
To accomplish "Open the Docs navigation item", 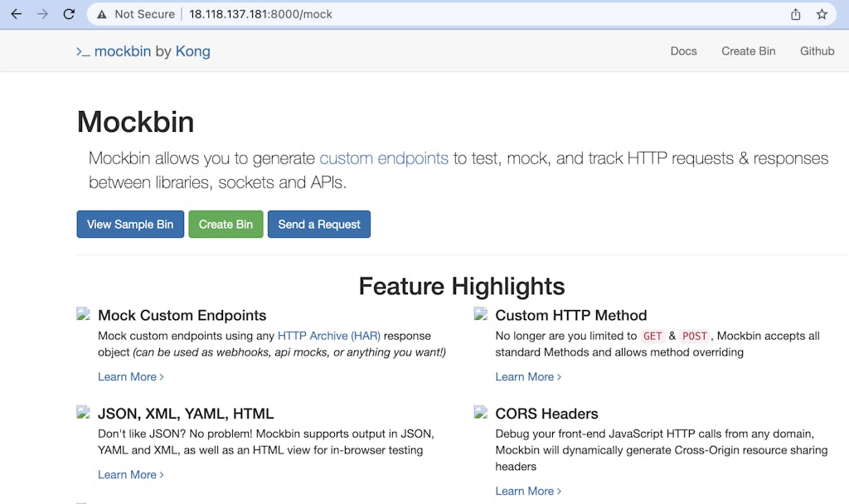I will pyautogui.click(x=683, y=51).
